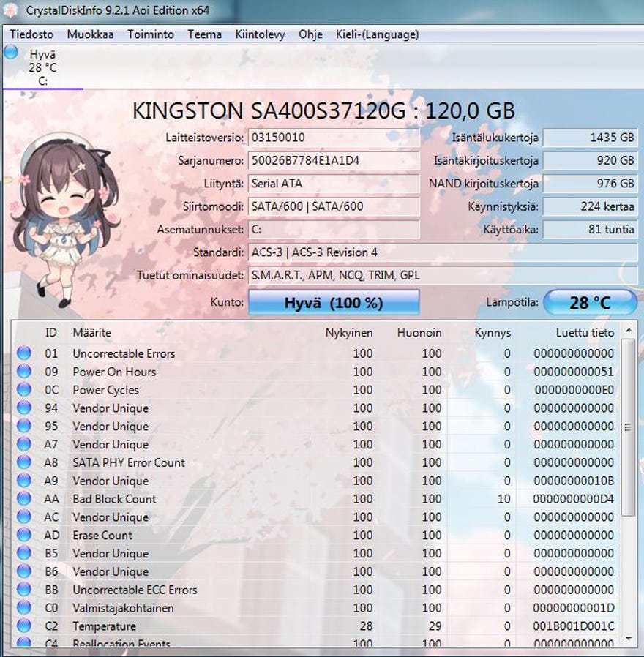Click the scroll down arrow of attribute list
Screen dimensions: 644x657
click(629, 639)
